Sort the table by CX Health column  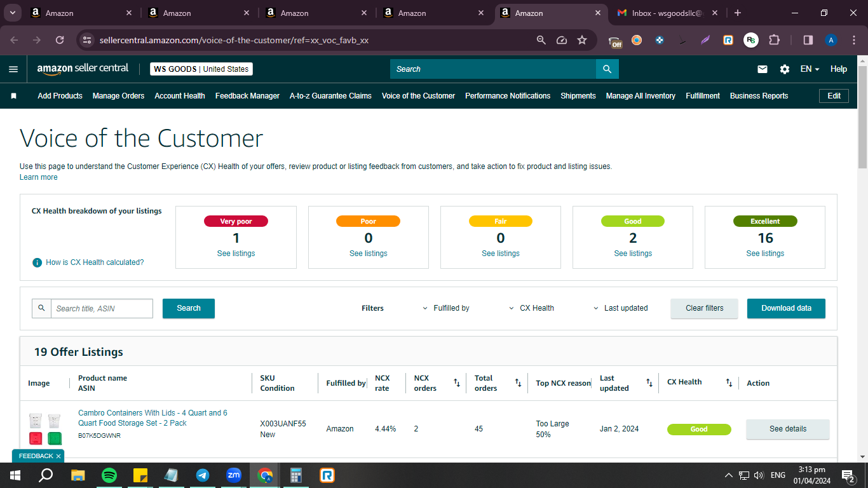[729, 383]
